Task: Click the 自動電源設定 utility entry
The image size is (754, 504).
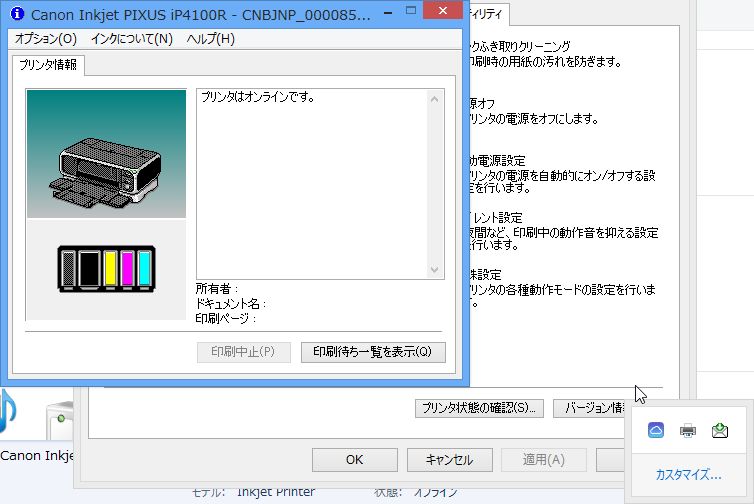Action: (x=562, y=174)
